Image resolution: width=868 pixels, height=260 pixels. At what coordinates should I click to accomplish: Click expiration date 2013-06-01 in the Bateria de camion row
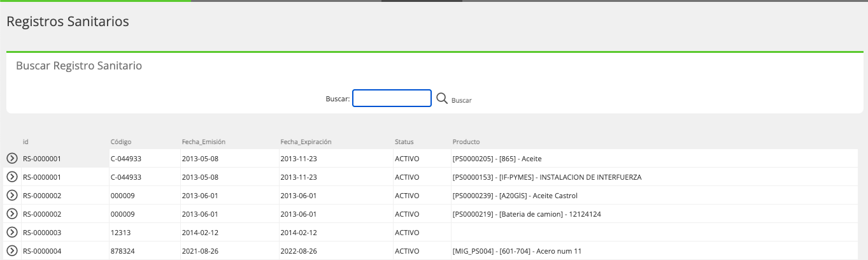(299, 214)
